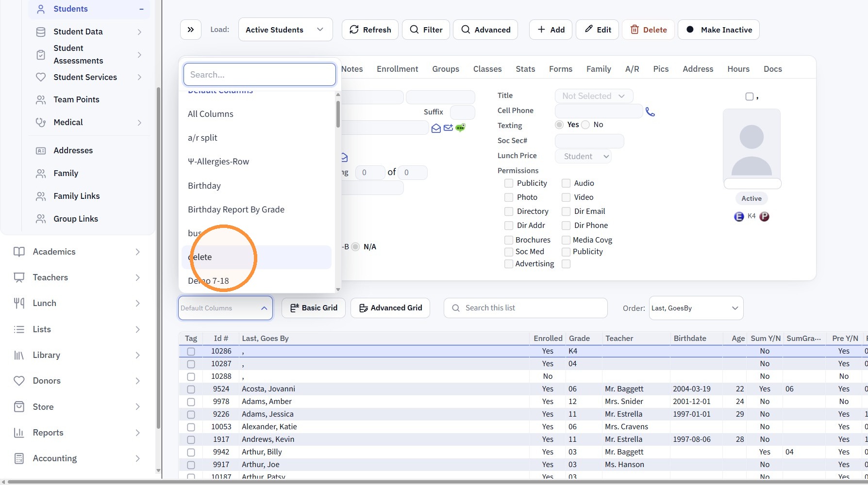Switch to the Groups tab
This screenshot has width=868, height=485.
point(446,69)
